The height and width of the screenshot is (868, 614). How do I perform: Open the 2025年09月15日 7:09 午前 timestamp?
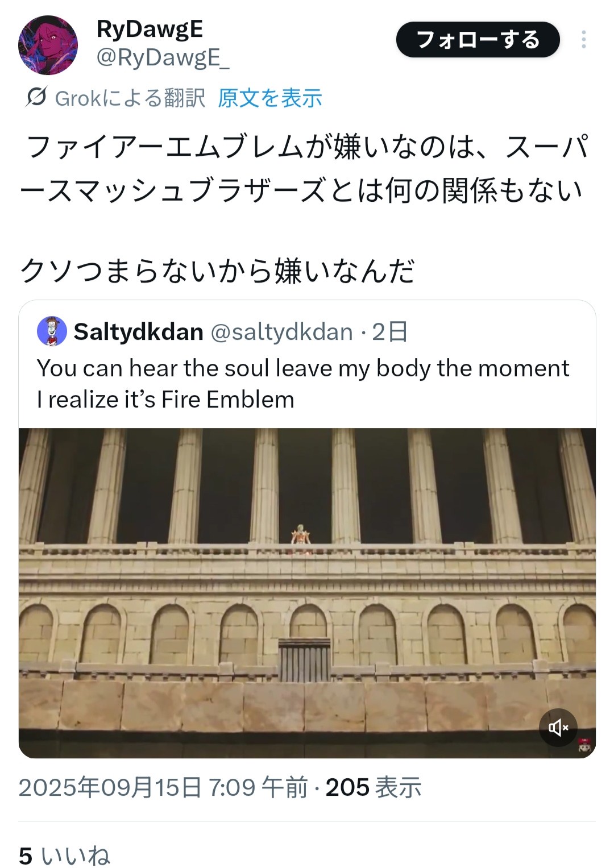(163, 788)
